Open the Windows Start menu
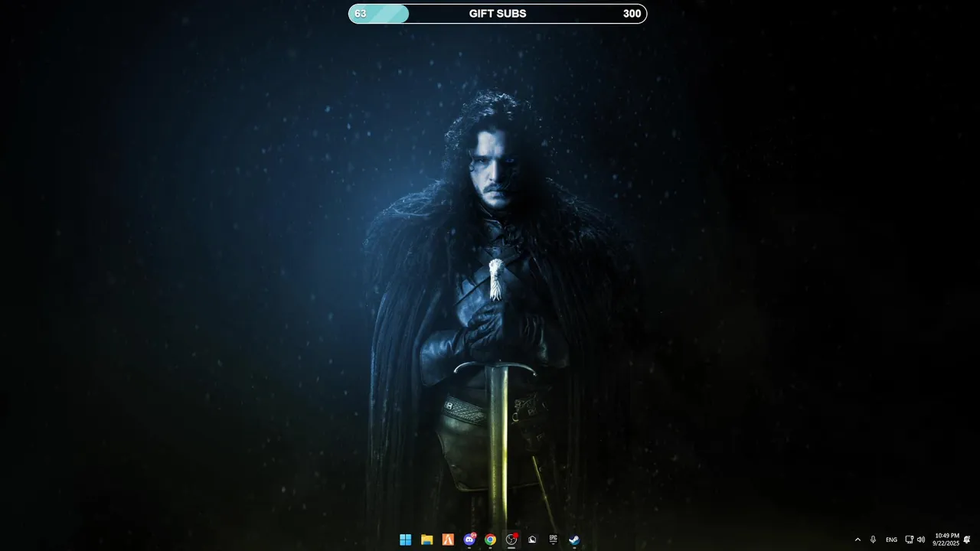This screenshot has width=980, height=551. 406,540
